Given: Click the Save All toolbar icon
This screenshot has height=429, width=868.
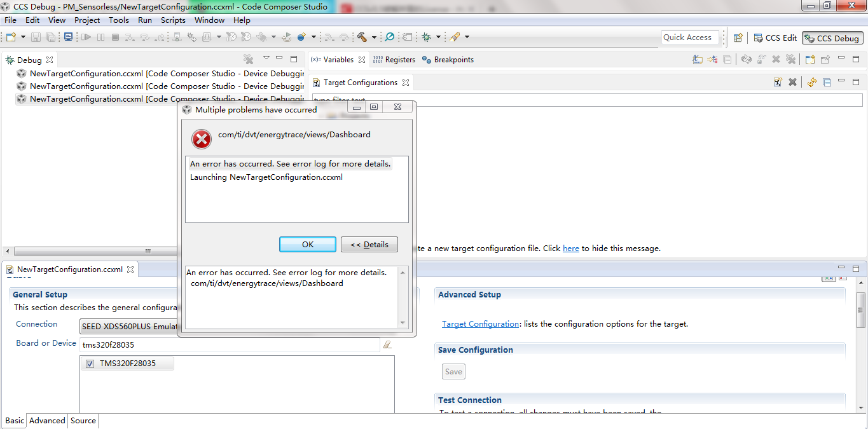Looking at the screenshot, I should (50, 37).
